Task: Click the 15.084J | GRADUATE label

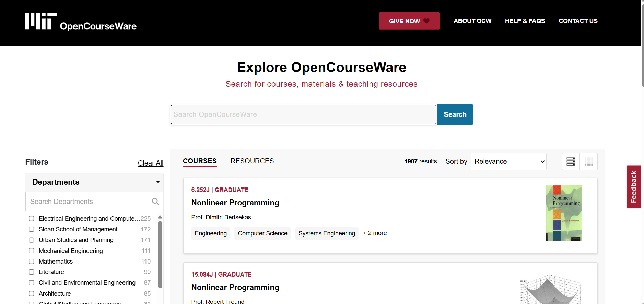Action: click(222, 275)
